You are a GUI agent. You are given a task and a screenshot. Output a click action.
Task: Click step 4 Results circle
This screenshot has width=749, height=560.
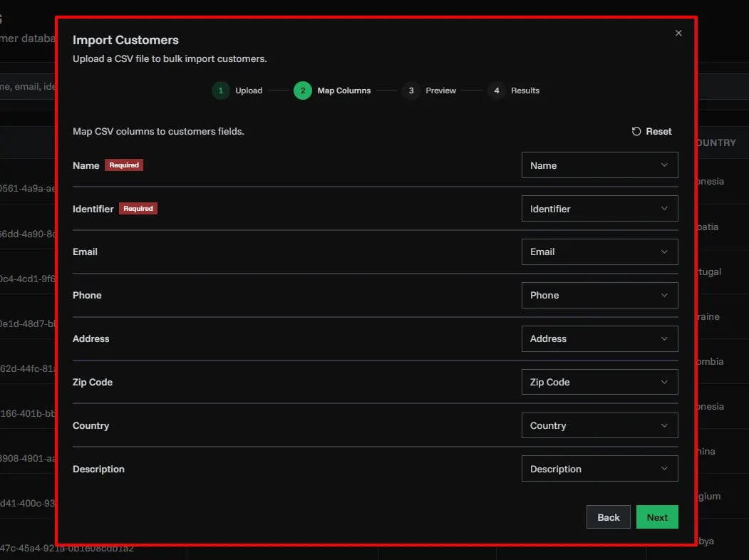[x=497, y=90]
